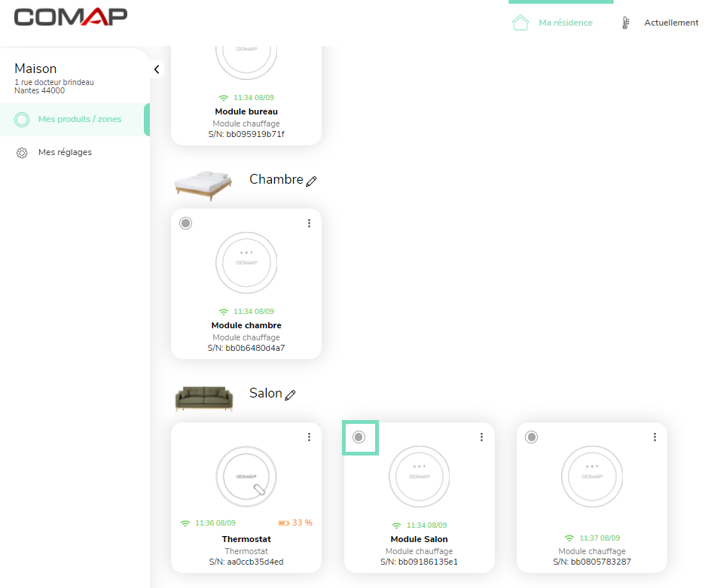
Task: Click the sofa image of Salon zone
Action: [x=204, y=398]
